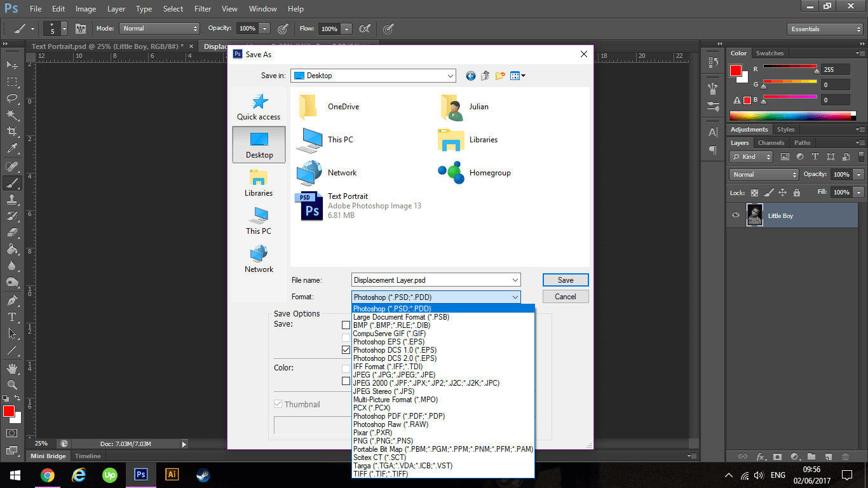
Task: Toggle the checked Save option checkbox
Action: click(x=346, y=350)
